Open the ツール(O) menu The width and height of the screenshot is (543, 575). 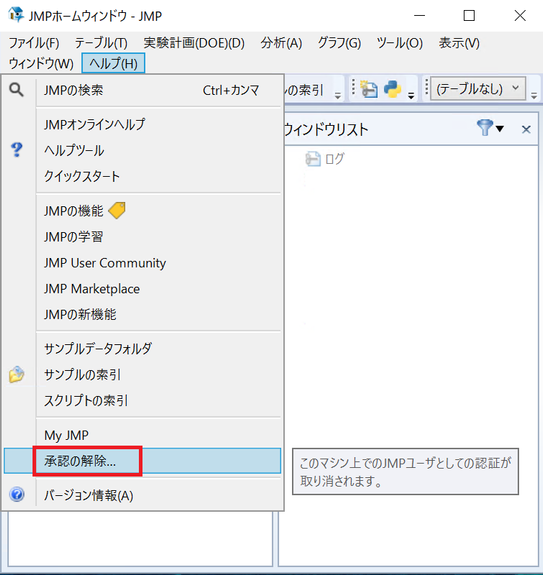point(400,43)
